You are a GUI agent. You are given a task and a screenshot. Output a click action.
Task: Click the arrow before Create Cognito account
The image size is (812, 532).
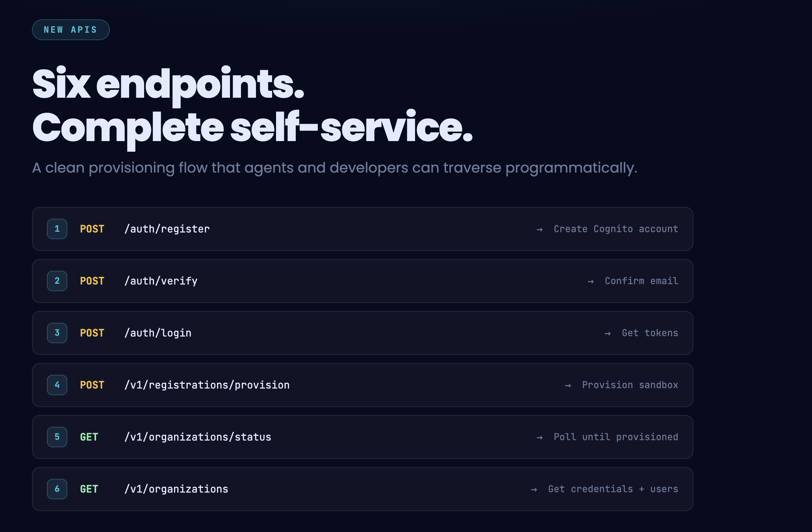(x=539, y=229)
